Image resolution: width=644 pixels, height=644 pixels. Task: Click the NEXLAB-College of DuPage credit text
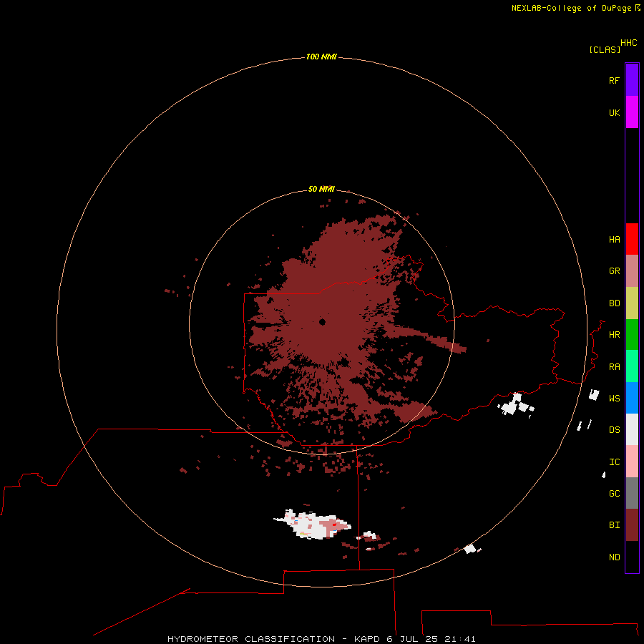pos(572,8)
